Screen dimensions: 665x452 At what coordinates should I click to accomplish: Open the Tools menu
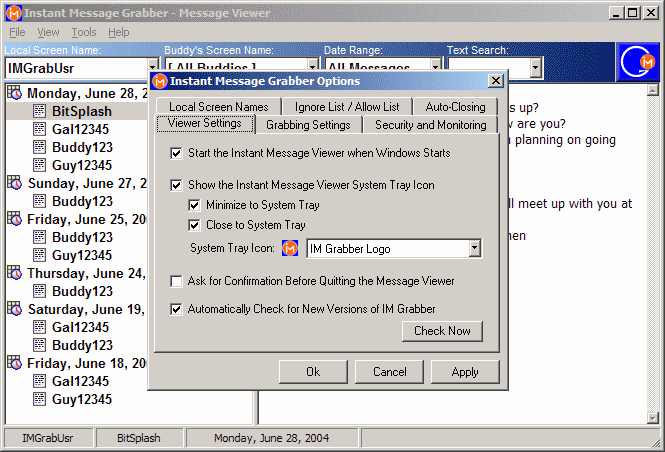(x=84, y=32)
